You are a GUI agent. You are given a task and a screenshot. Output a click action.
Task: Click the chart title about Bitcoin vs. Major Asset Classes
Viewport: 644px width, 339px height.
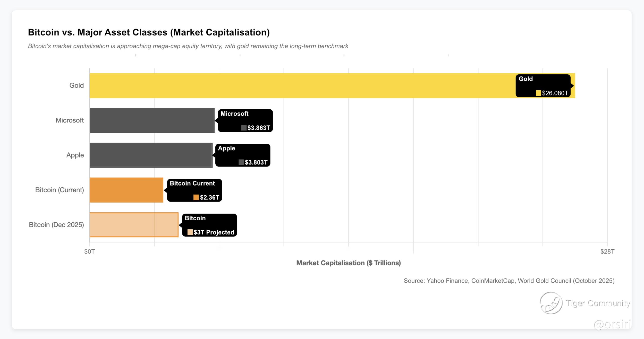click(149, 32)
